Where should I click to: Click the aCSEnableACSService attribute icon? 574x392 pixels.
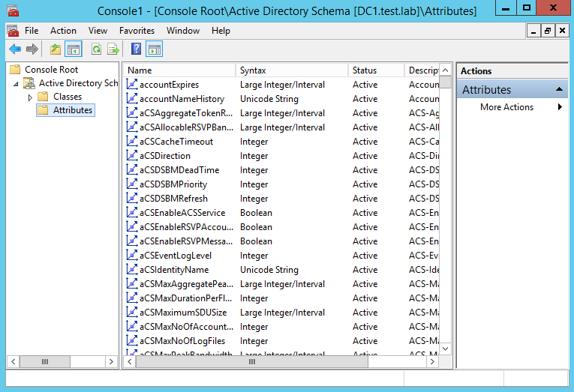(x=132, y=213)
